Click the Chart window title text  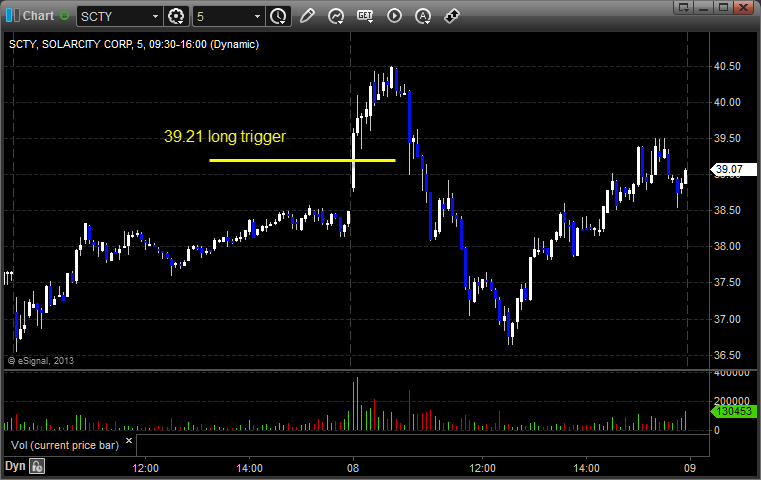click(38, 16)
